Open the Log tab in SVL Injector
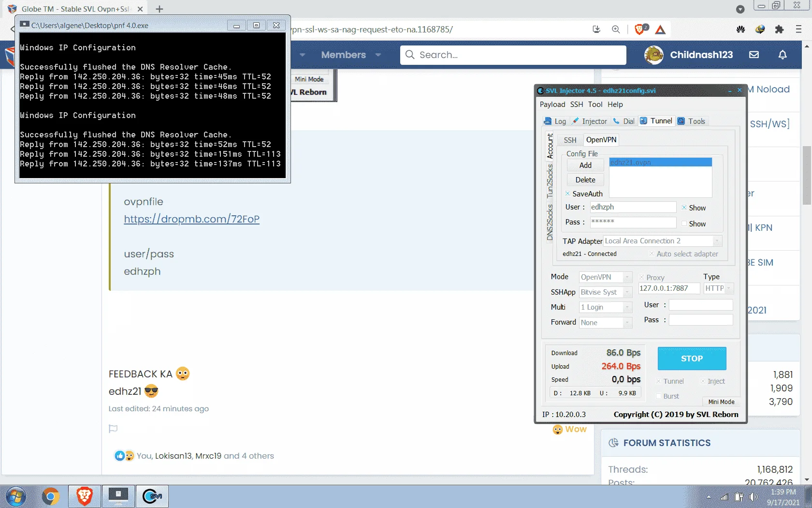This screenshot has height=508, width=812. tap(555, 121)
